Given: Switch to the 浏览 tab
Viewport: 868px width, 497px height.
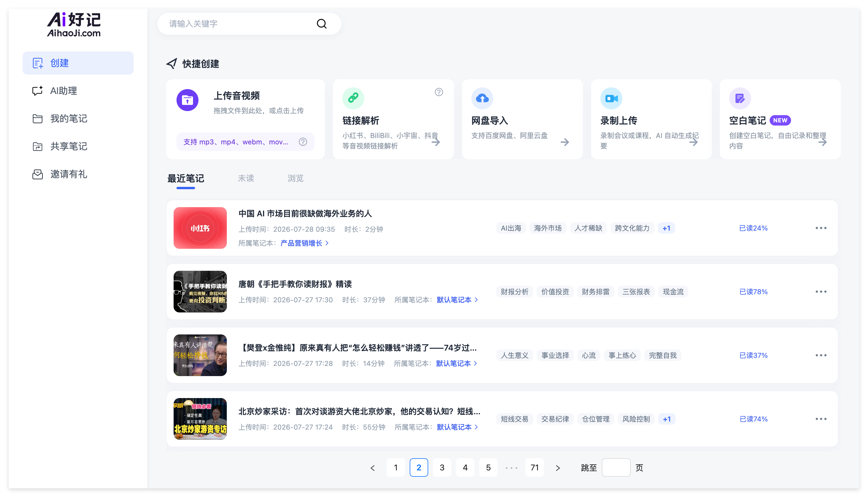Looking at the screenshot, I should click(295, 178).
